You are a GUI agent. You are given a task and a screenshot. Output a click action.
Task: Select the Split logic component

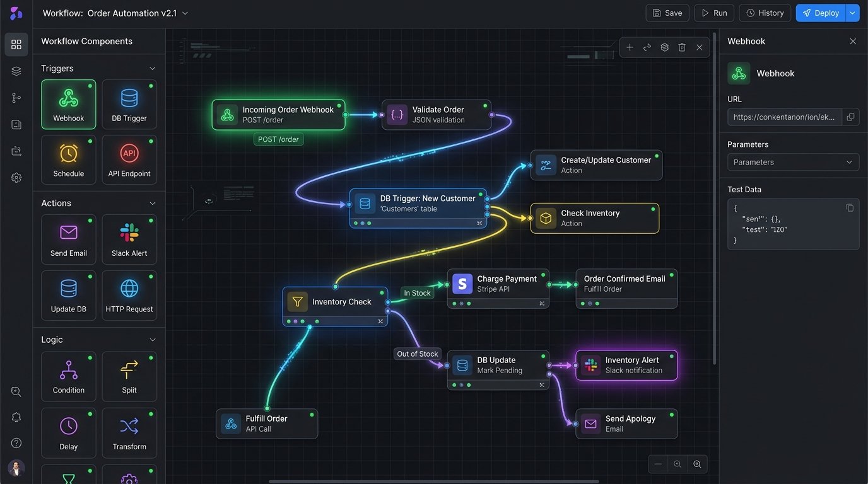129,376
